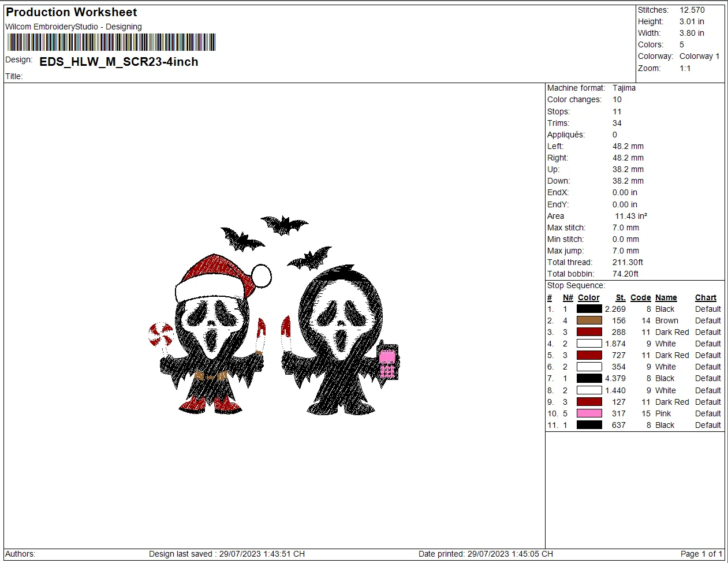The width and height of the screenshot is (728, 563).
Task: Click the Machine format value 'Tajima'
Action: pos(624,88)
